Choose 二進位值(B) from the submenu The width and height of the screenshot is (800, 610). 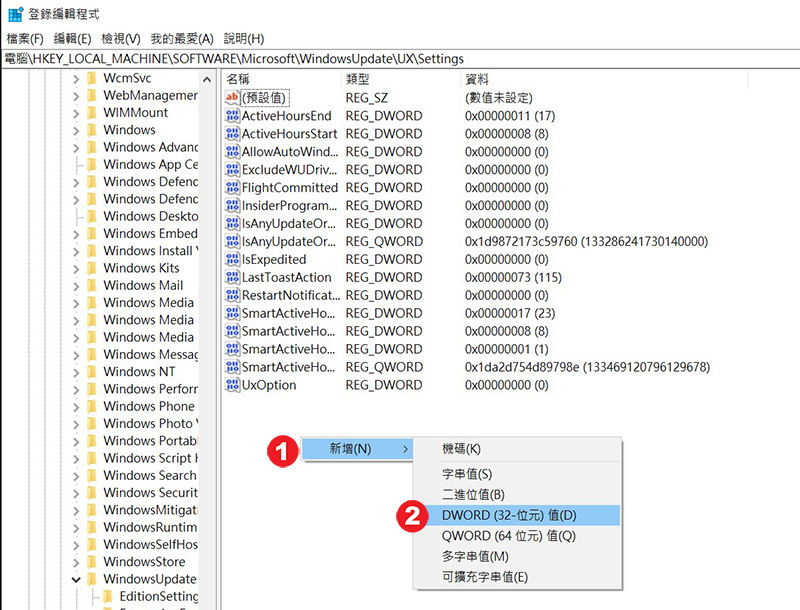tap(517, 495)
